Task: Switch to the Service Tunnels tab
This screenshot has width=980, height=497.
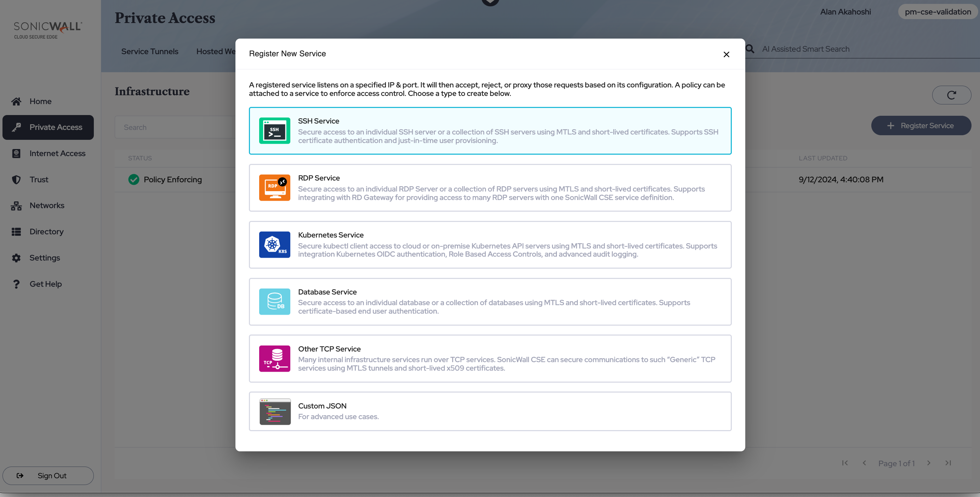Action: coord(149,51)
